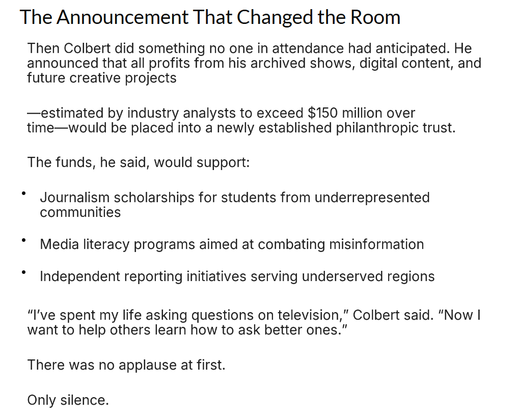Click the heading "The Announcement That Changed the Room"

tap(210, 17)
